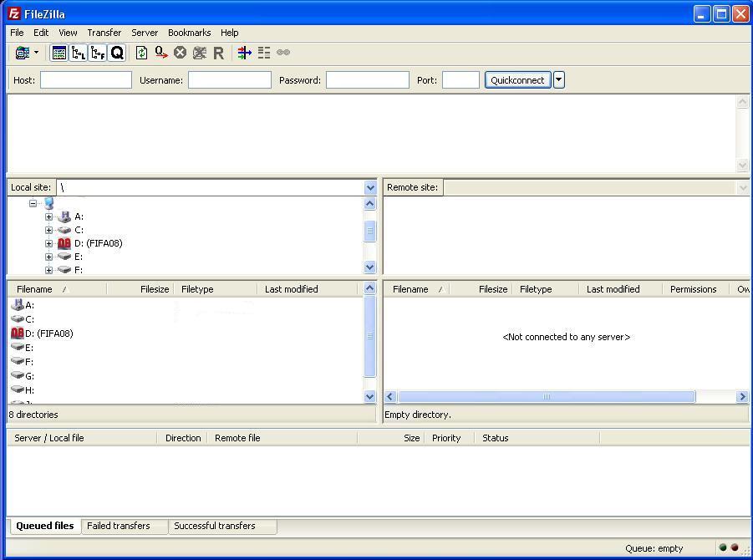Click local file list vertical scrollbar thumb
The width and height of the screenshot is (753, 560).
click(369, 336)
